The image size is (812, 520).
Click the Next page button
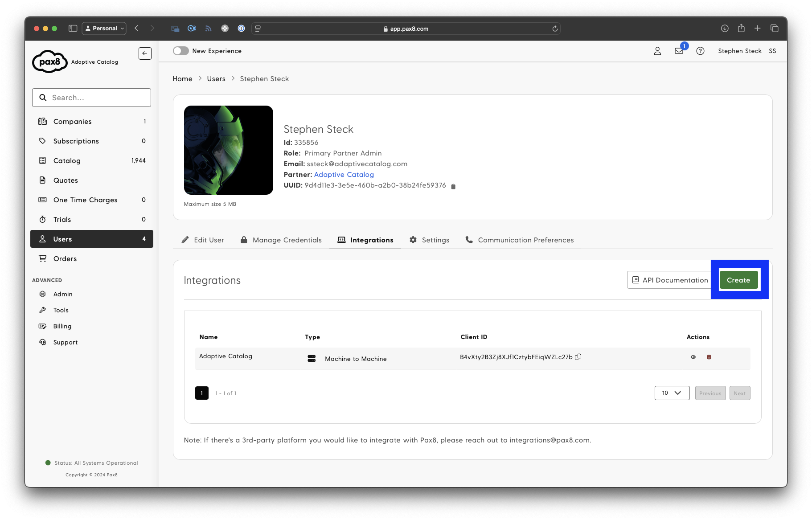coord(740,393)
